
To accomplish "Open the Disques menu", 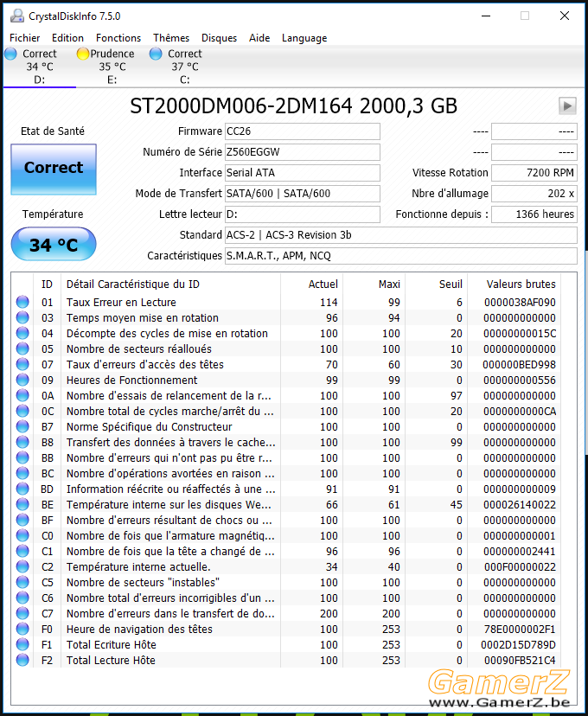I will pyautogui.click(x=219, y=38).
